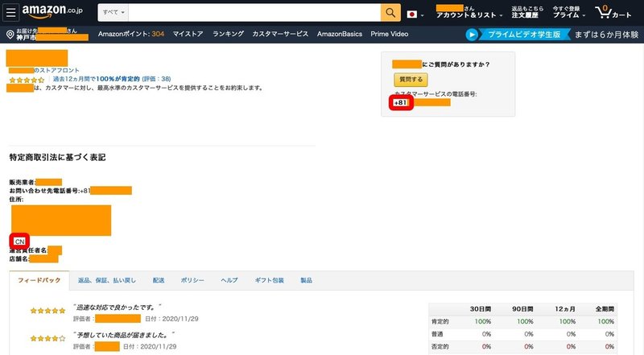This screenshot has width=644, height=355.
Task: Click the seller star rating
Action: point(27,80)
